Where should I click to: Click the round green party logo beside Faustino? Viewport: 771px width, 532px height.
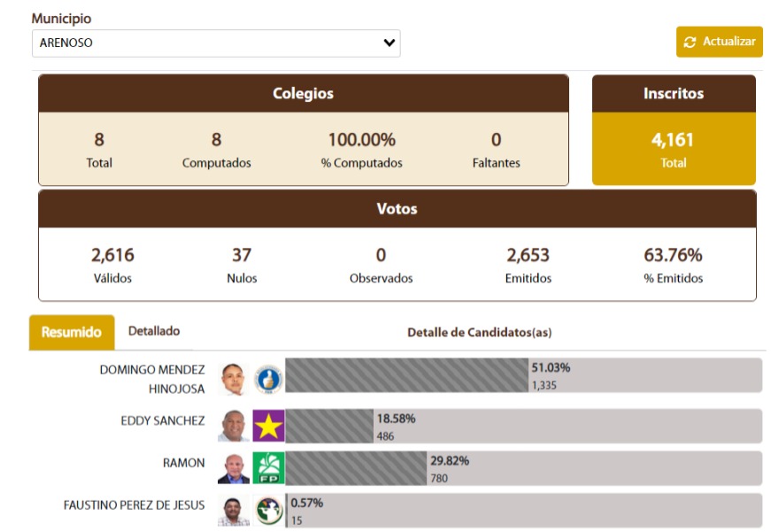pos(267,511)
